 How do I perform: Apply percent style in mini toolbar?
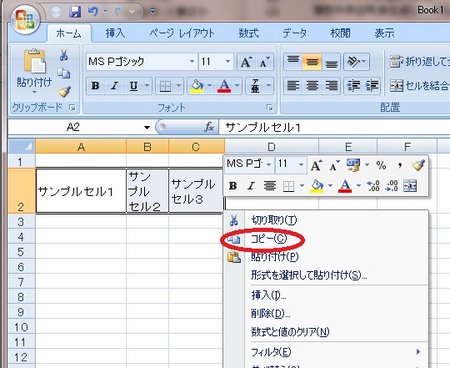point(381,165)
